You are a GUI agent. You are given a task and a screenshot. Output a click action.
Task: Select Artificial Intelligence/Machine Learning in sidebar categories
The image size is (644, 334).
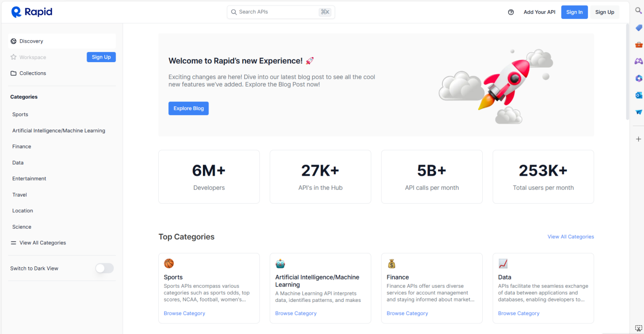click(59, 131)
